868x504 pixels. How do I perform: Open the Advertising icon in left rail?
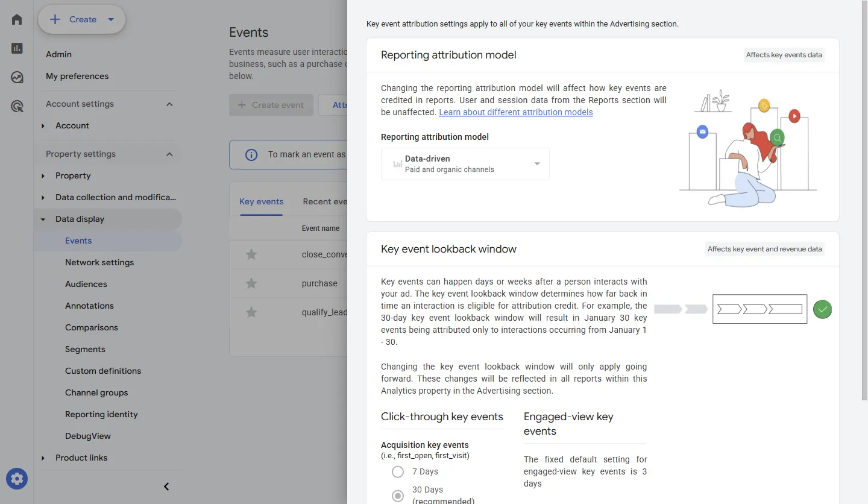(17, 107)
